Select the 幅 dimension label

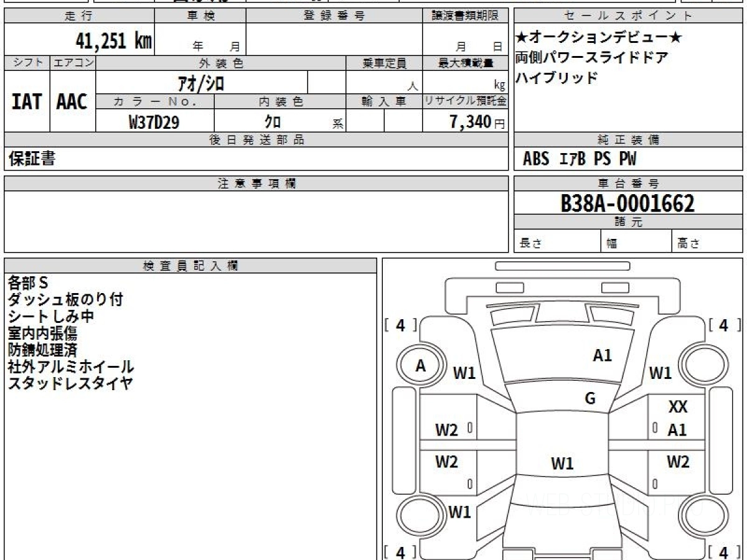point(612,243)
